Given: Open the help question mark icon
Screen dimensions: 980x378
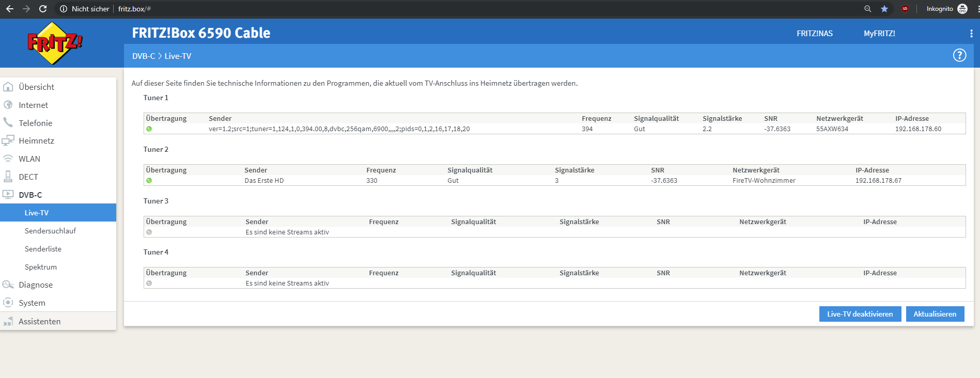Looking at the screenshot, I should pyautogui.click(x=959, y=55).
